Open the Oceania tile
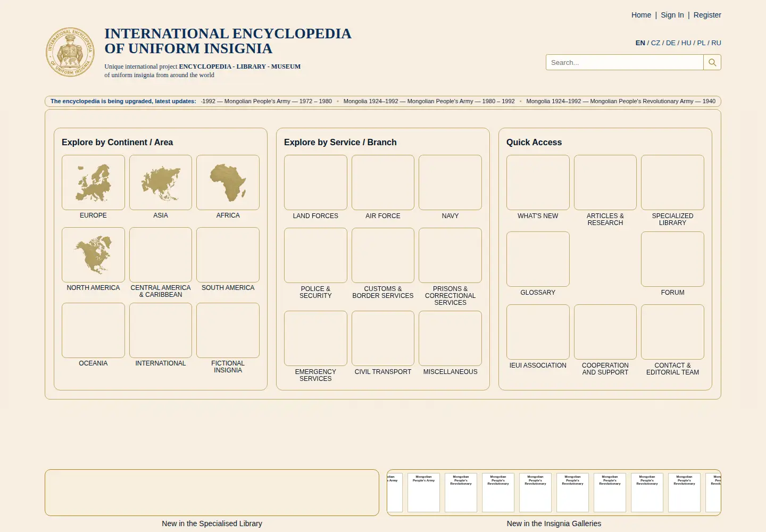766x532 pixels. tap(93, 330)
